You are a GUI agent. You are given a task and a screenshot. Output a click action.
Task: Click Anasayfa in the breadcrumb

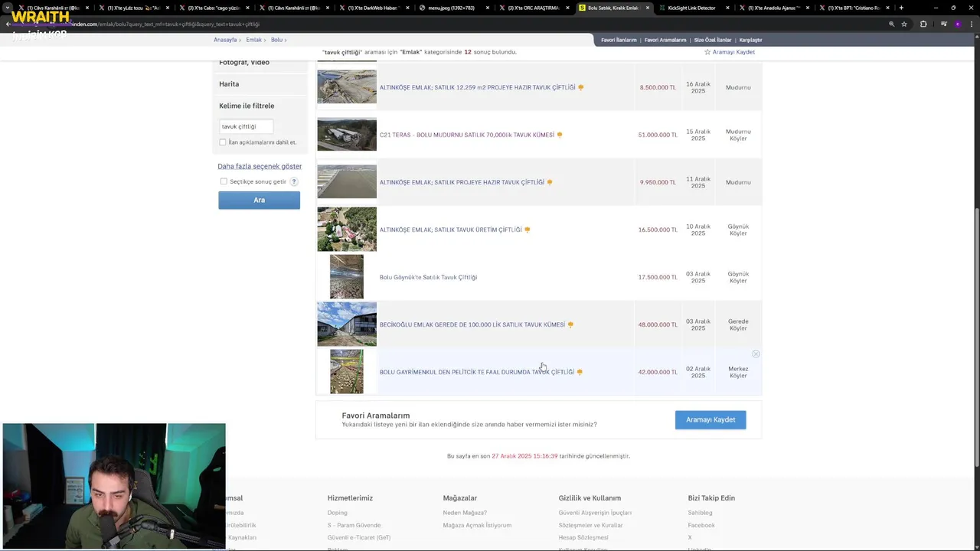tap(225, 40)
